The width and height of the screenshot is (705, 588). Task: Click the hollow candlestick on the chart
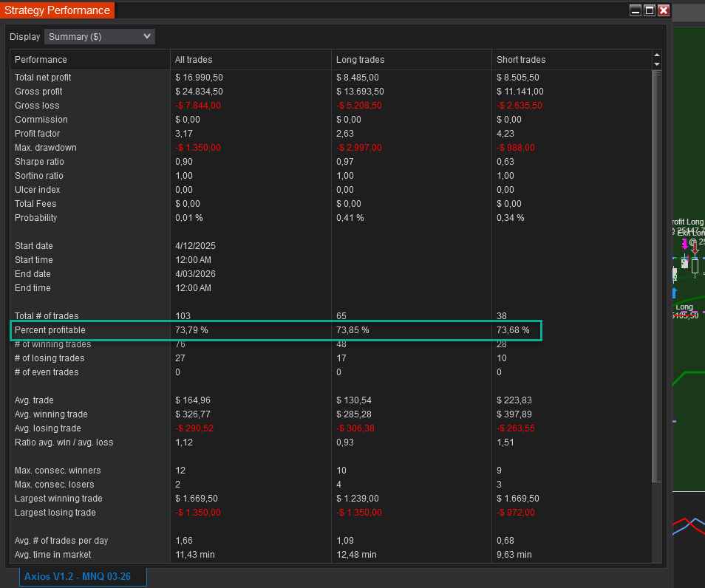tap(695, 266)
